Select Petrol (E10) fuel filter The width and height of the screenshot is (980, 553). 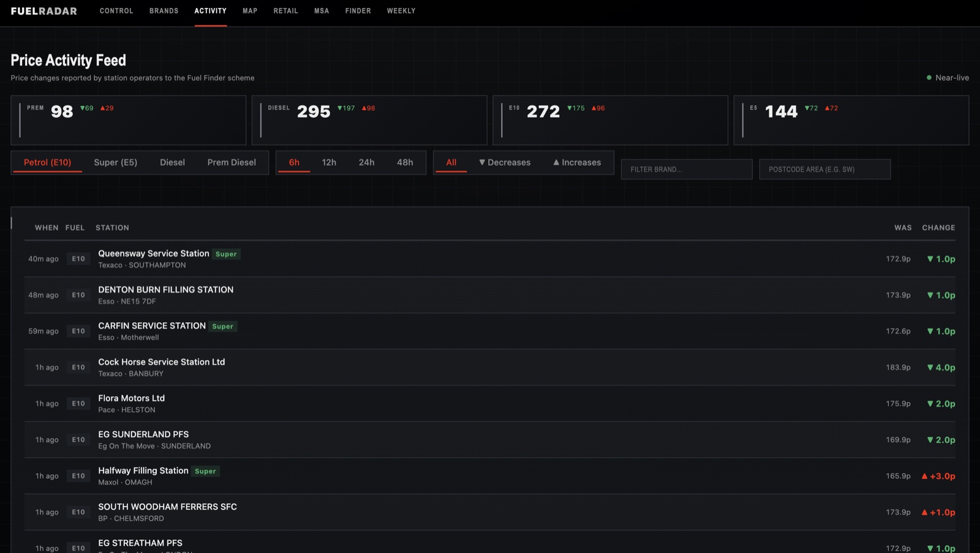point(48,162)
